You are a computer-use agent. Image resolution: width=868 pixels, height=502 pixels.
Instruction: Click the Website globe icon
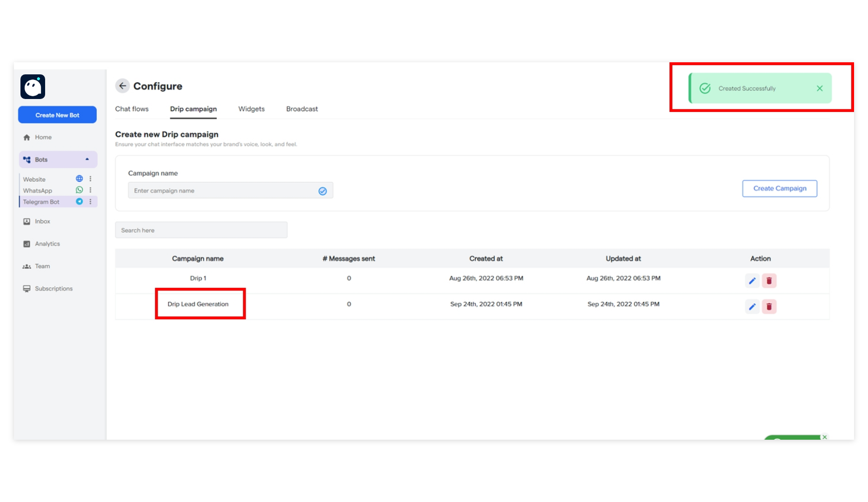click(x=79, y=178)
